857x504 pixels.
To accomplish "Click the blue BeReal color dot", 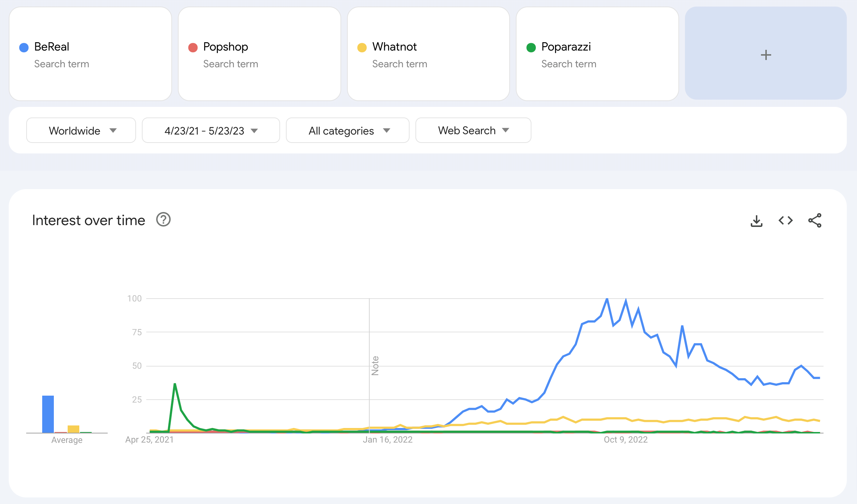I will [x=24, y=48].
